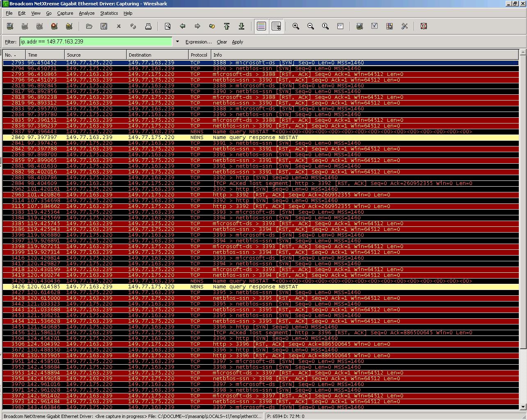
Task: Apply the display filter
Action: [237, 42]
